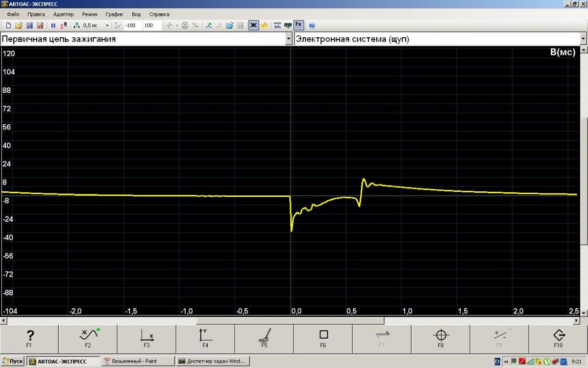Click the zero-level calibration toolbar icon

[x=64, y=25]
